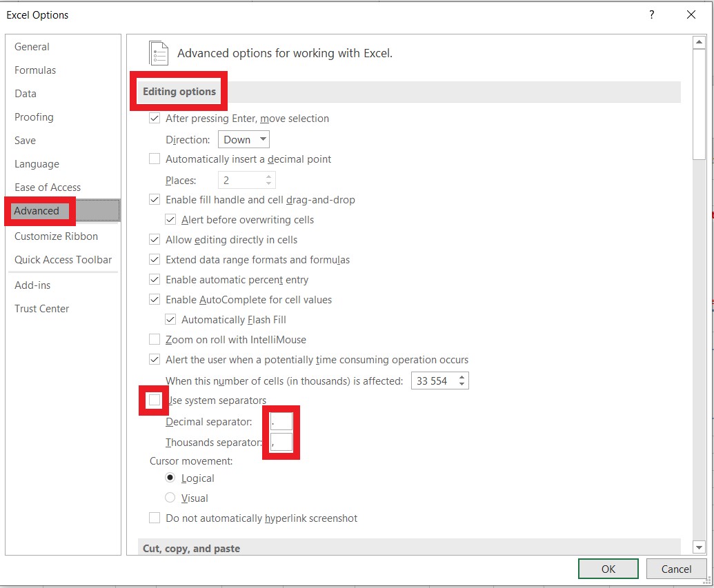The image size is (714, 588).
Task: Disable Enable fill handle and cell drag-and-drop
Action: [155, 199]
